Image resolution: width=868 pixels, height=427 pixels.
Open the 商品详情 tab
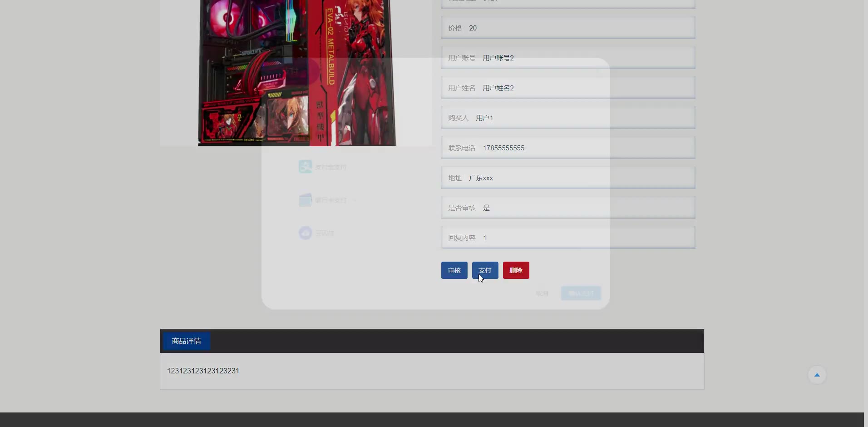pos(186,341)
